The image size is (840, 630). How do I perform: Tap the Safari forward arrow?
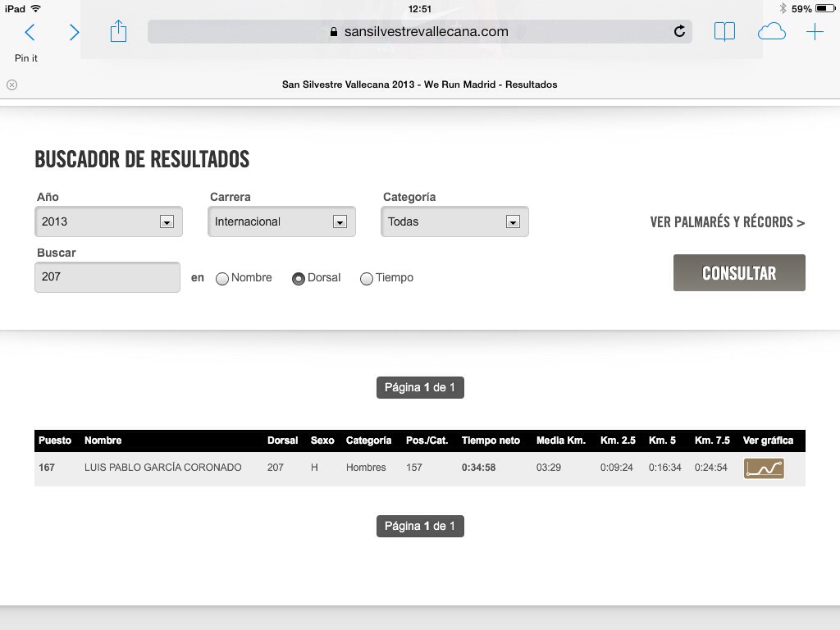pyautogui.click(x=75, y=32)
